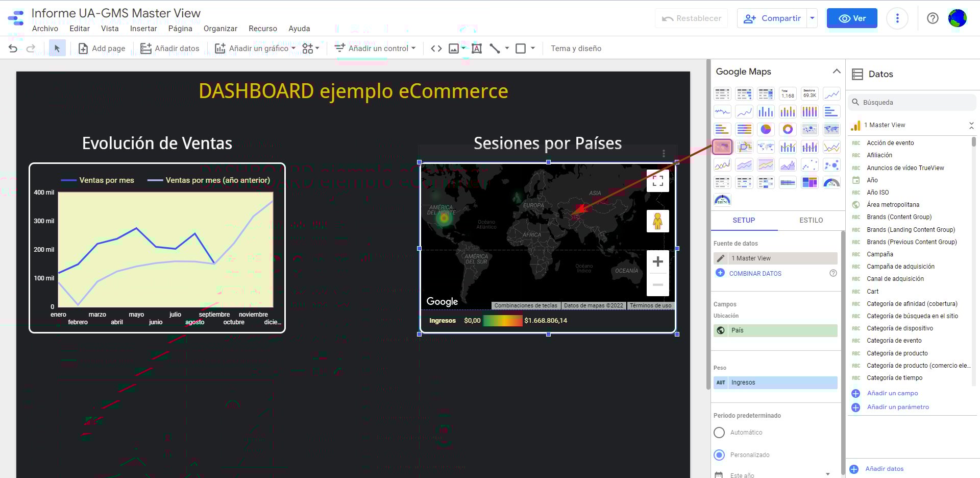Collapse the 1 Master View data source

pyautogui.click(x=971, y=125)
